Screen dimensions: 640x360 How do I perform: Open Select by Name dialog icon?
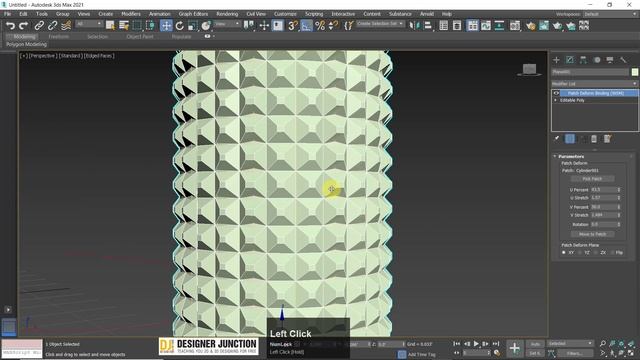(x=124, y=26)
